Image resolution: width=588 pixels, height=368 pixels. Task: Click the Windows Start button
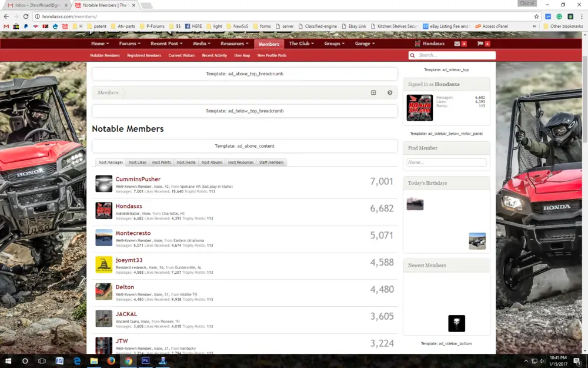8,361
